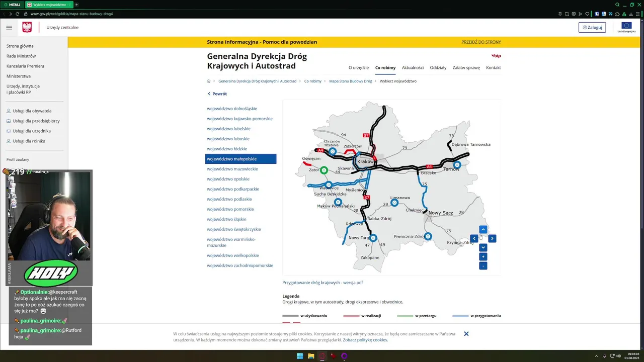Open the Opera MENU button

tap(12, 5)
